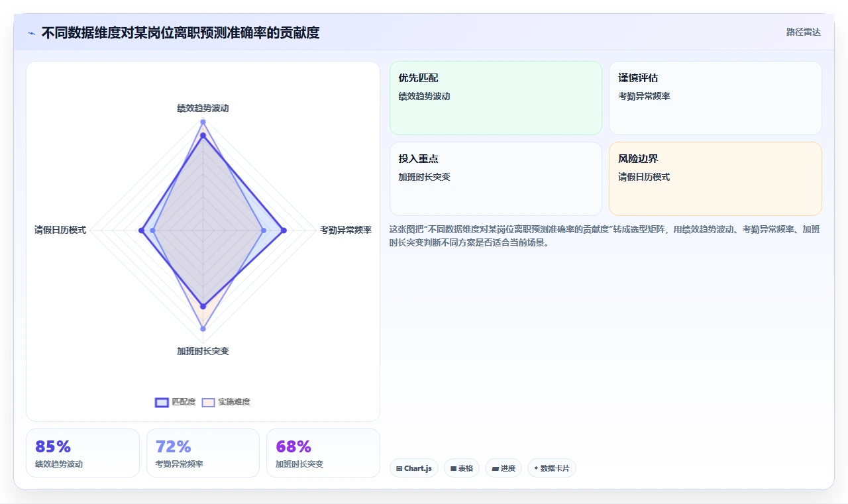The height and width of the screenshot is (504, 848).
Task: Toggle the 匹配度 dataset in the legend
Action: pyautogui.click(x=176, y=402)
